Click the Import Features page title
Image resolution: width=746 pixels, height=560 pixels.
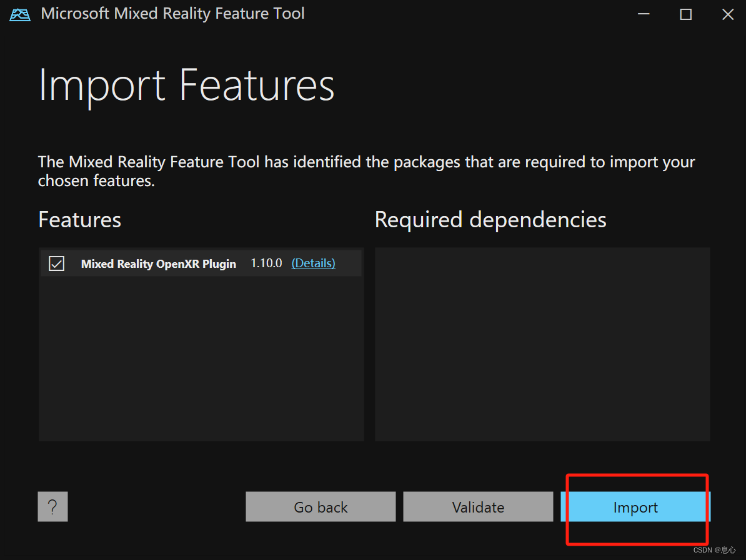coord(186,86)
